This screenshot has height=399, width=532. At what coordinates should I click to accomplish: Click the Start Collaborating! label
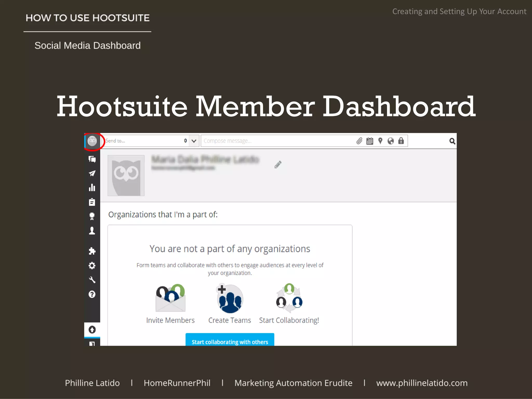tap(289, 321)
